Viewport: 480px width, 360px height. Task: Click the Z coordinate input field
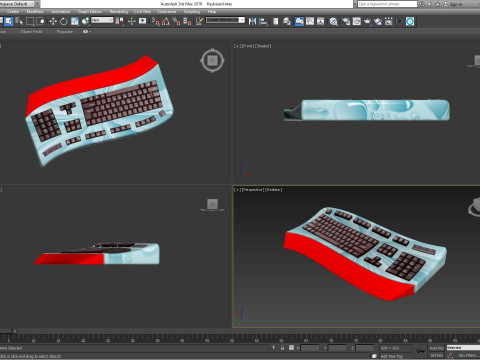365,348
